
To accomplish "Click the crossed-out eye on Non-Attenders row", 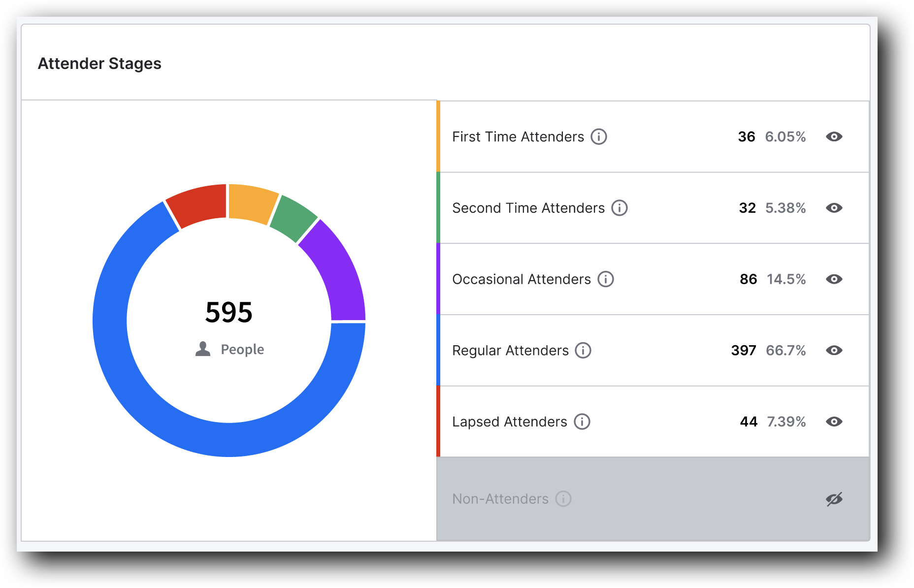I will coord(834,499).
